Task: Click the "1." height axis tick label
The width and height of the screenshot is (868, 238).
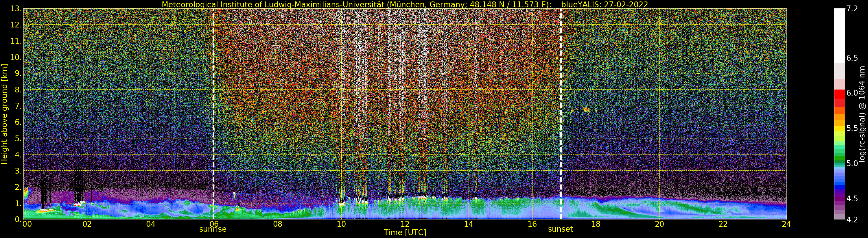Action: tap(18, 203)
